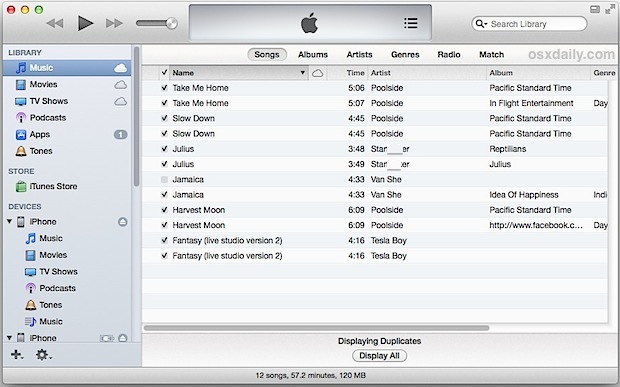Switch to the Match tab
The height and width of the screenshot is (387, 620).
pos(491,55)
